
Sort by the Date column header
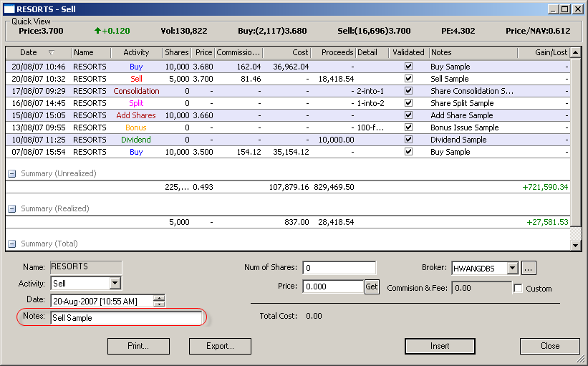[38, 52]
